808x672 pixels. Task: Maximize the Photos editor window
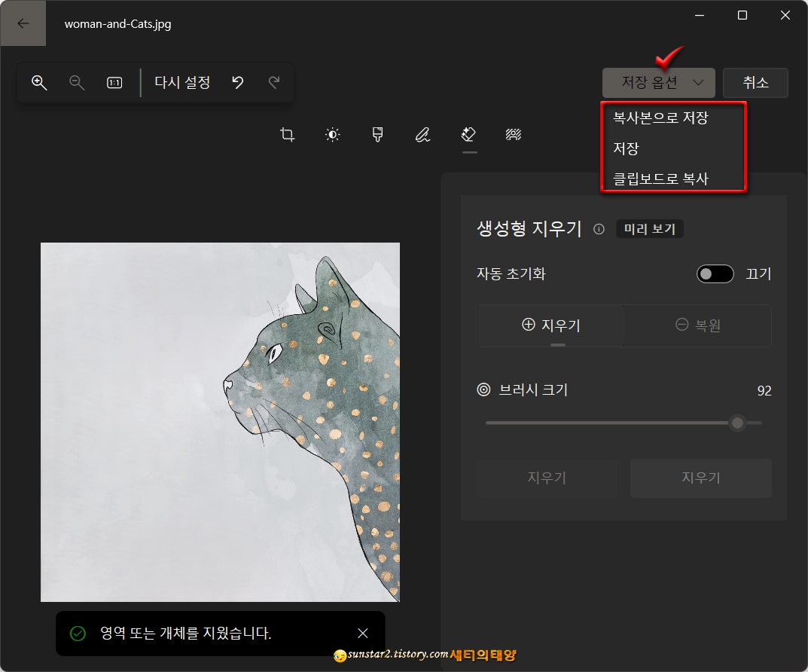tap(742, 16)
